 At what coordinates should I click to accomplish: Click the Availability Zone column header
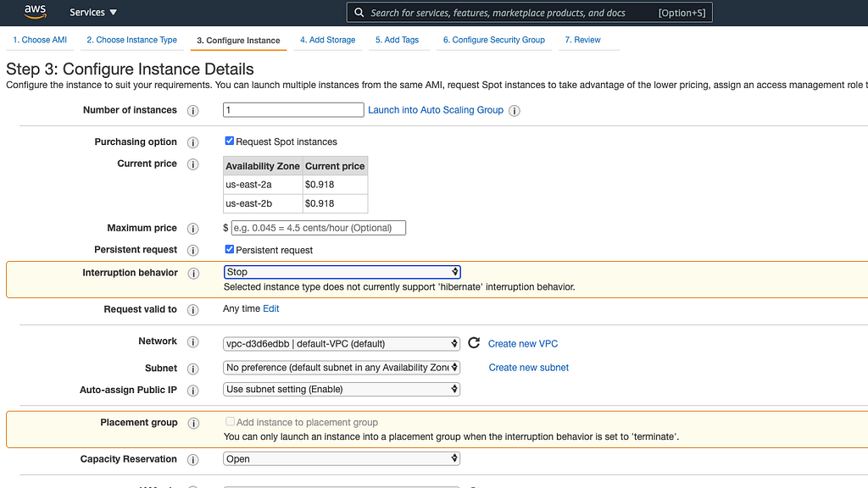click(x=263, y=166)
